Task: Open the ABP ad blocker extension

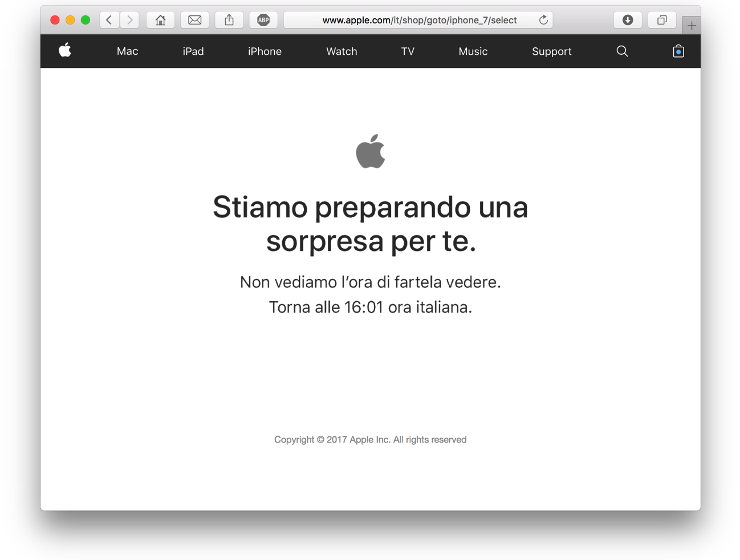Action: [x=263, y=19]
